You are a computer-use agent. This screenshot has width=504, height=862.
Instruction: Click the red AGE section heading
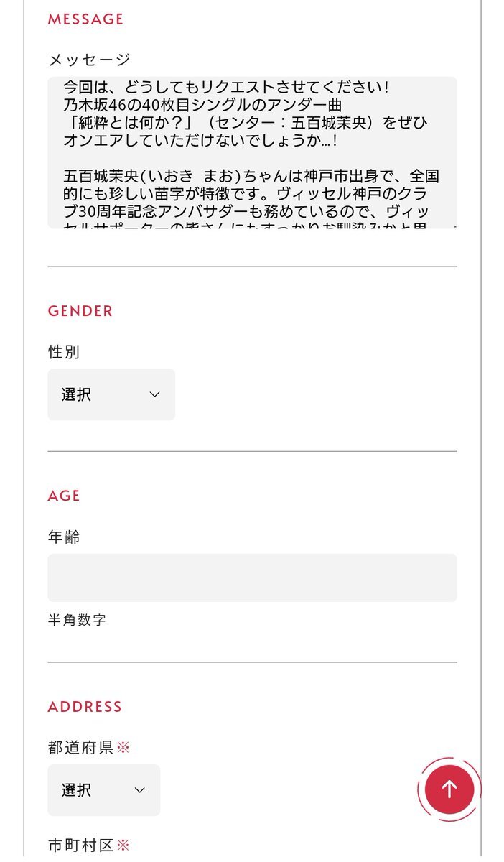tap(64, 496)
